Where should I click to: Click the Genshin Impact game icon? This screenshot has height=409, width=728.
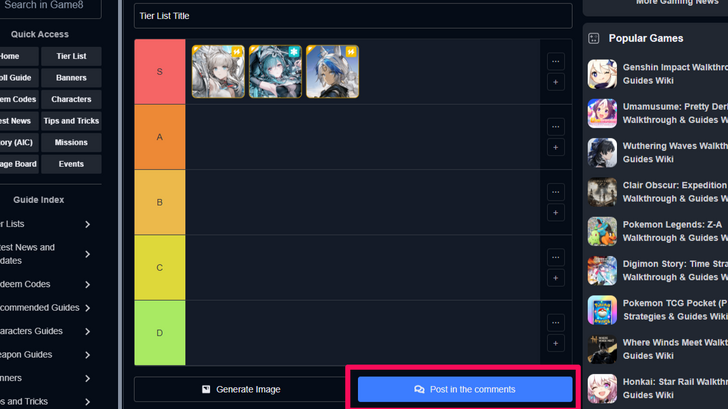click(x=602, y=74)
